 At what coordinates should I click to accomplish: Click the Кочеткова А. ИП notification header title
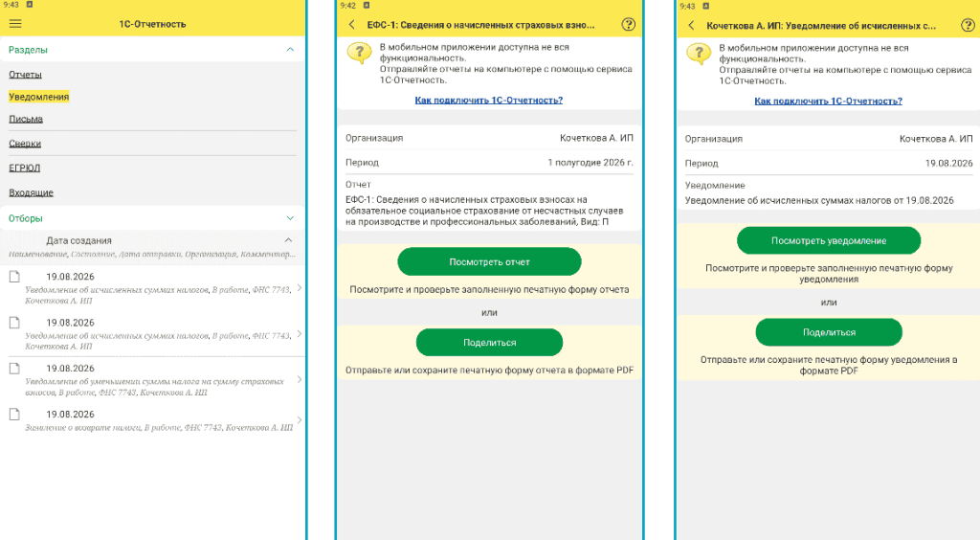point(821,26)
